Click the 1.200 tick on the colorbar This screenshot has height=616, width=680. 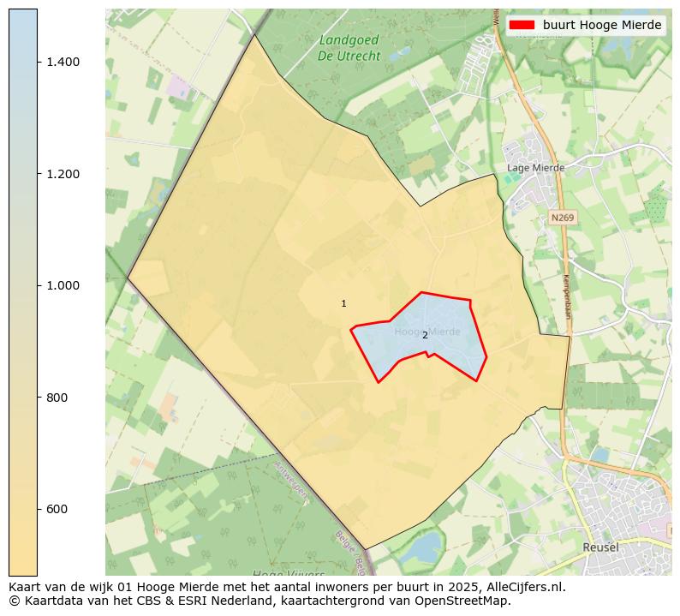(x=63, y=174)
